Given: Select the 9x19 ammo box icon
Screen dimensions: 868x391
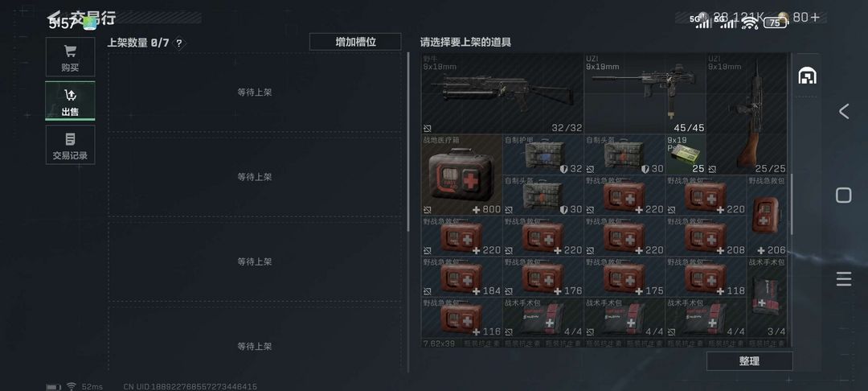Looking at the screenshot, I should pyautogui.click(x=686, y=154).
